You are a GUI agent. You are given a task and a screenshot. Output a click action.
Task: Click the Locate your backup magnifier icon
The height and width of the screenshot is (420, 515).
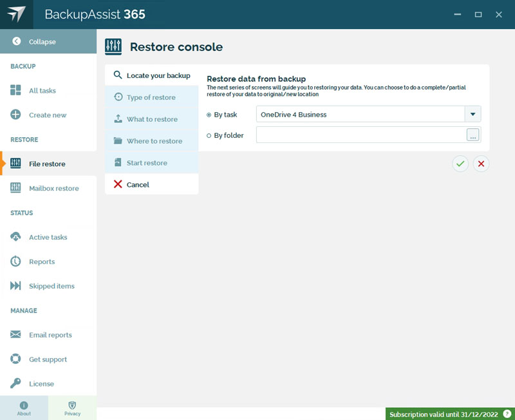[118, 75]
